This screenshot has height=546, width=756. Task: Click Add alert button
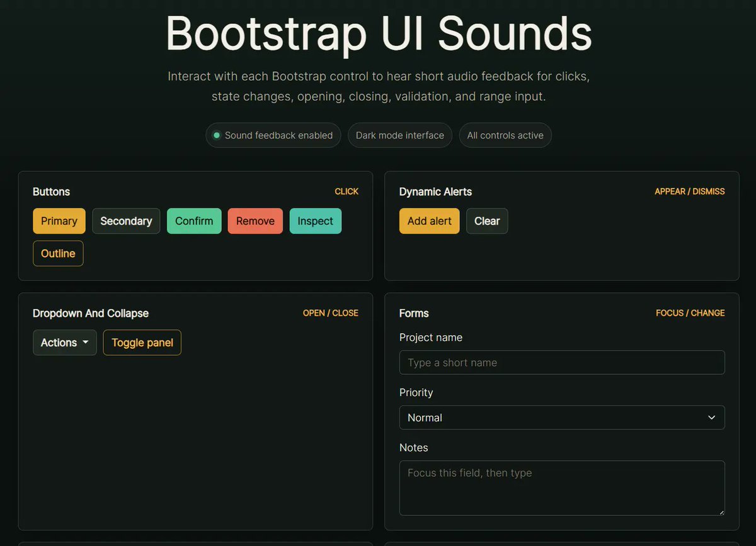point(430,221)
